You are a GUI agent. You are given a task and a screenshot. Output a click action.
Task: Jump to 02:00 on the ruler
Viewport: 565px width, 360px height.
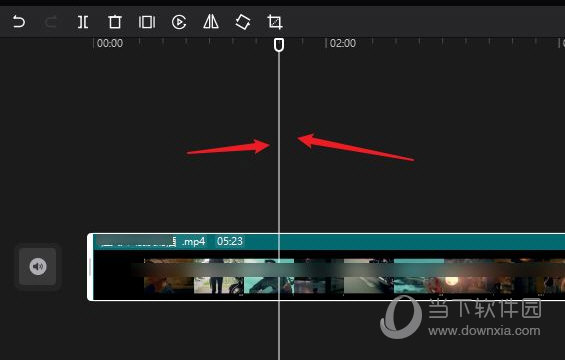343,43
